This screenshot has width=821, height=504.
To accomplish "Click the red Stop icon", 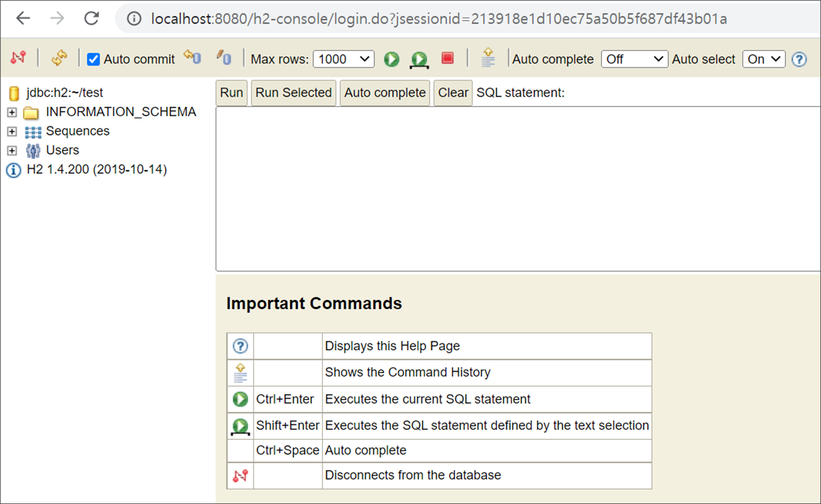I will pos(448,58).
